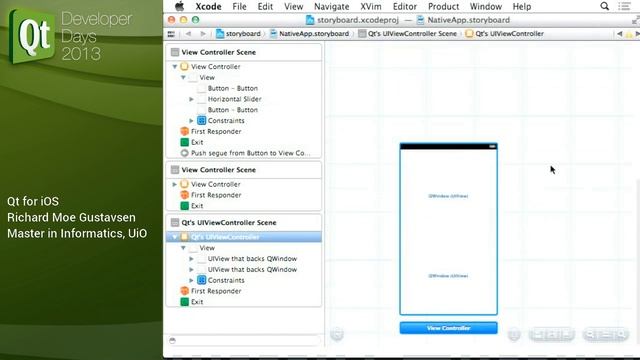Collapse the Qt's UIViewController disclosure triangle
This screenshot has height=360, width=640.
pyautogui.click(x=175, y=237)
